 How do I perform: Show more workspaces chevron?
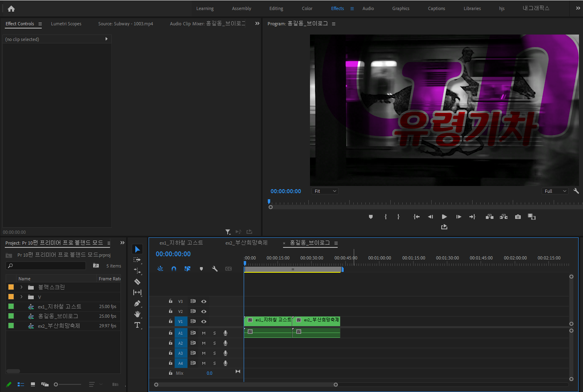click(x=579, y=8)
